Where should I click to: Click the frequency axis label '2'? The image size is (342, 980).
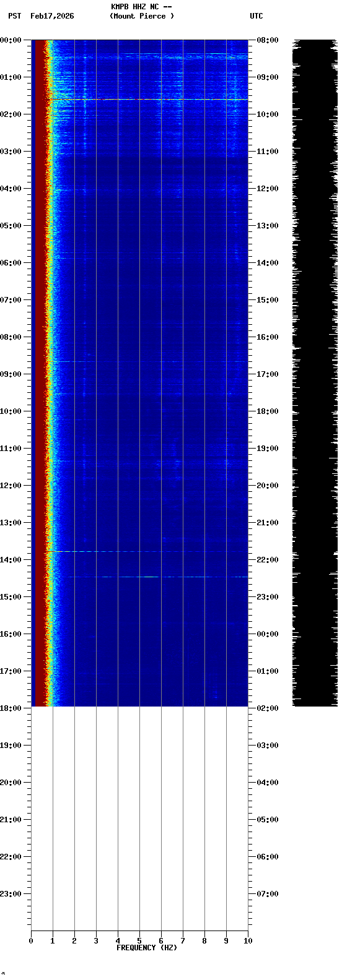point(74,941)
